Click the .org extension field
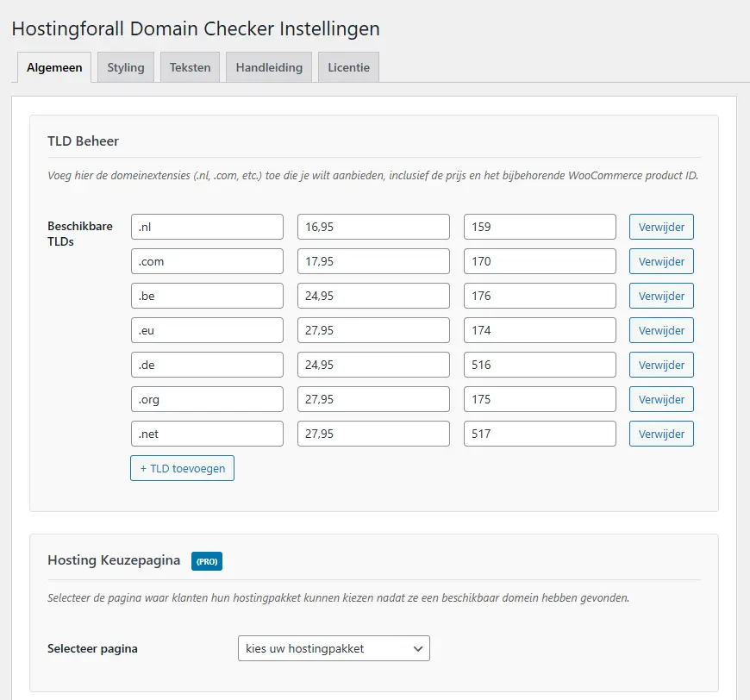Image resolution: width=750 pixels, height=700 pixels. (207, 399)
